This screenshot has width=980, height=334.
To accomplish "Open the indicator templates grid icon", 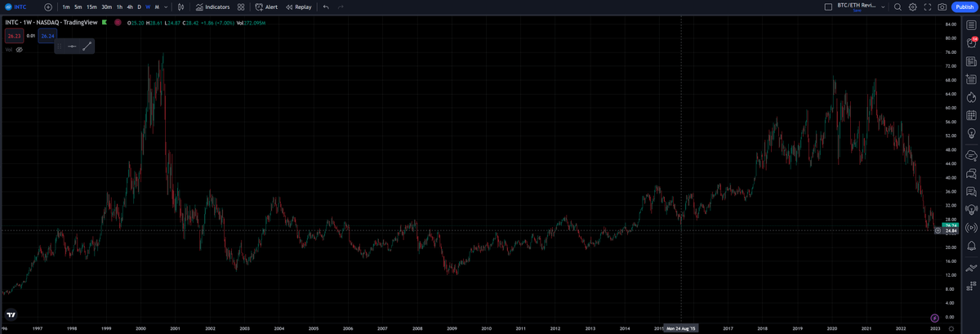I will click(x=241, y=7).
